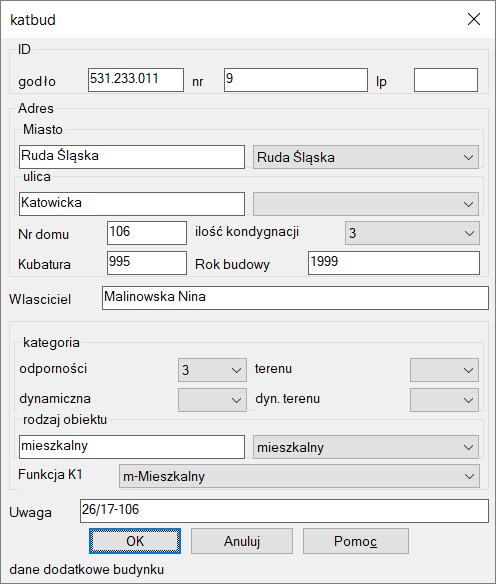Click the ulica field with Katowicka
496x584 pixels.
click(132, 204)
